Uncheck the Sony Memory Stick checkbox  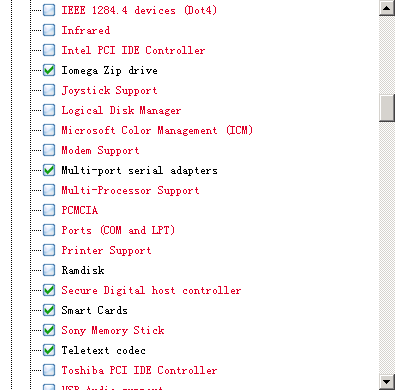click(49, 330)
